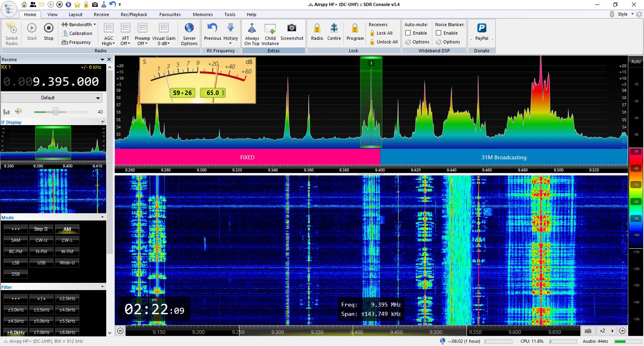The width and height of the screenshot is (644, 346).
Task: Click the camera icon in quick access toolbar
Action: pyautogui.click(x=95, y=4)
